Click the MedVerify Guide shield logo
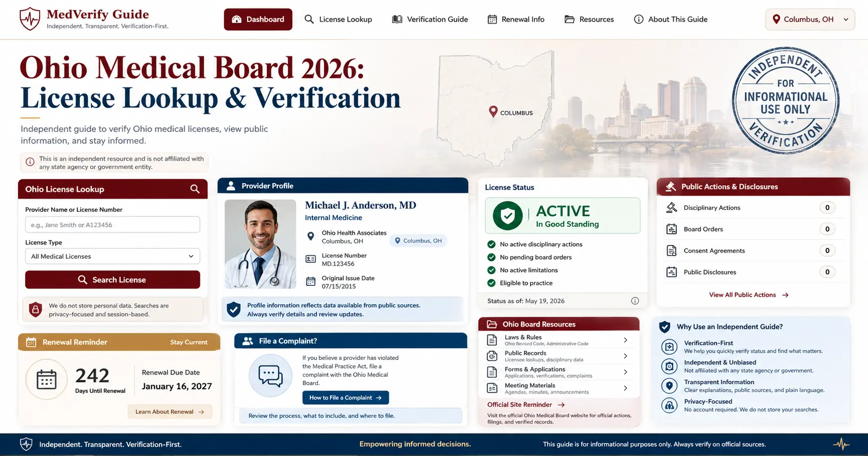This screenshot has width=868, height=456. click(x=30, y=19)
